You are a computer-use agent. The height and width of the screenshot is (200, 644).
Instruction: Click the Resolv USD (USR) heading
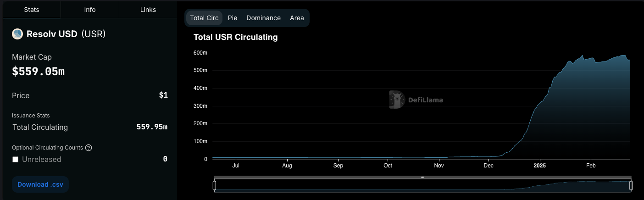[x=66, y=34]
